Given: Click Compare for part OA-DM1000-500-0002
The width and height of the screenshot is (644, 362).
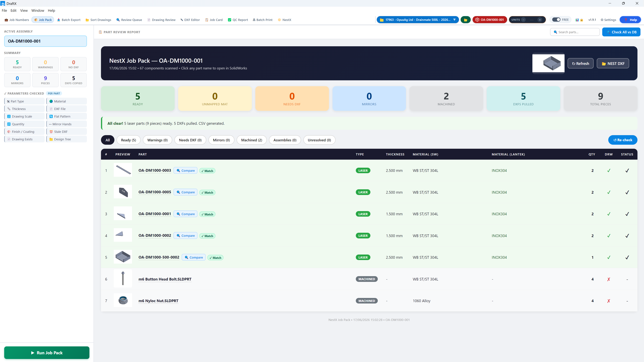Looking at the screenshot, I should [194, 257].
